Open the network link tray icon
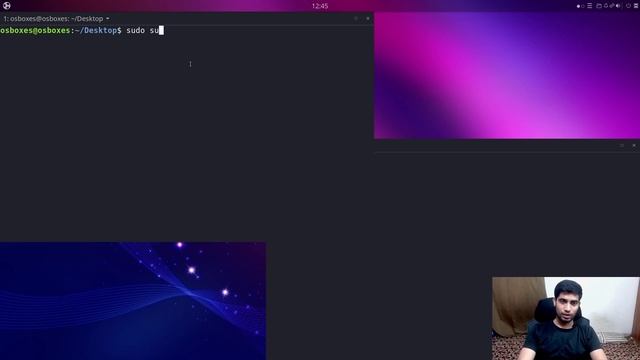640x360 pixels. click(612, 5)
